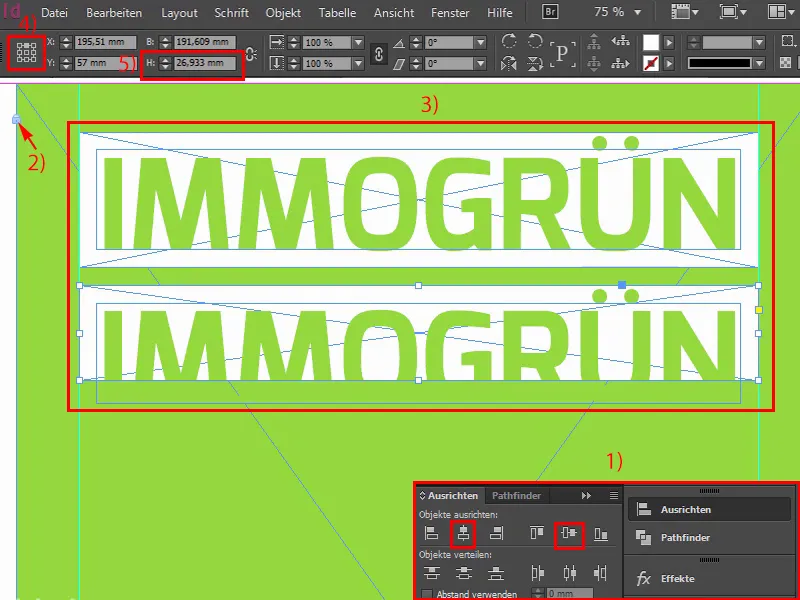Toggle the constrain scaling proportions chain
This screenshot has height=600, width=800.
tap(379, 53)
